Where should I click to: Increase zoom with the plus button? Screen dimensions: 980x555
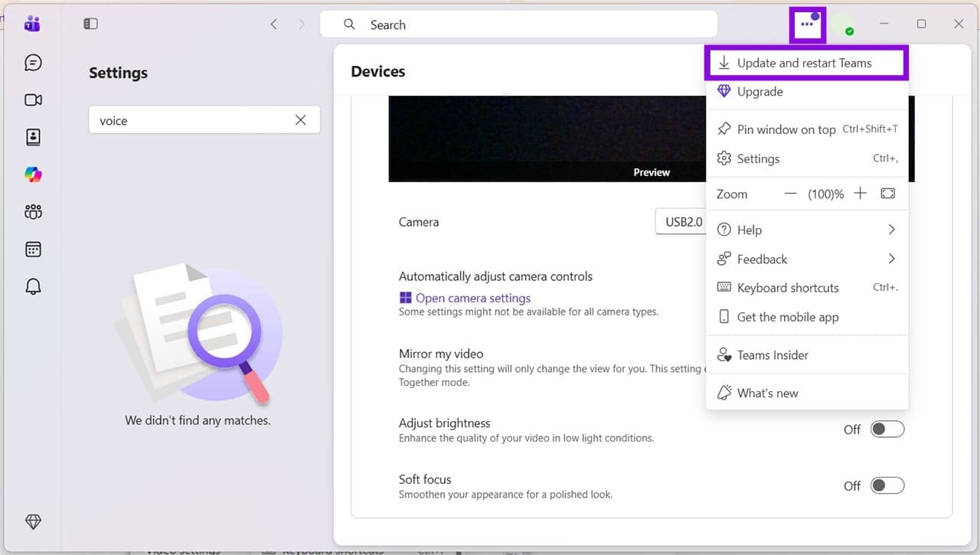[x=860, y=194]
